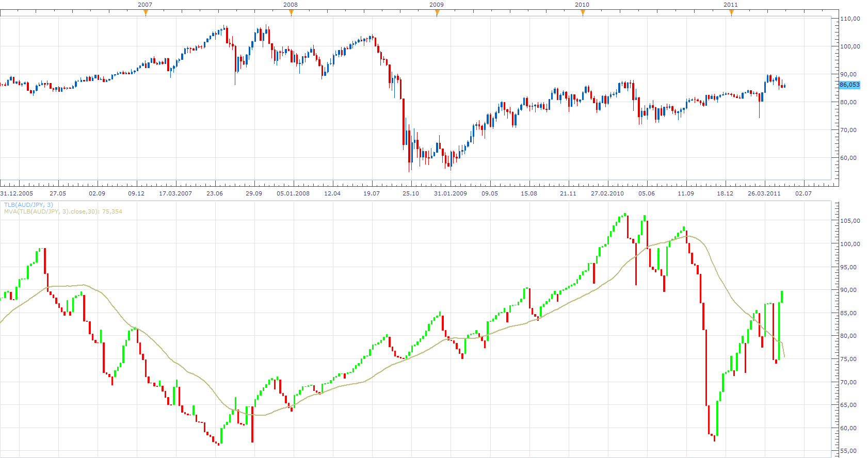Click the 05.01.2008 date label
This screenshot has width=868, height=458.
pos(293,193)
